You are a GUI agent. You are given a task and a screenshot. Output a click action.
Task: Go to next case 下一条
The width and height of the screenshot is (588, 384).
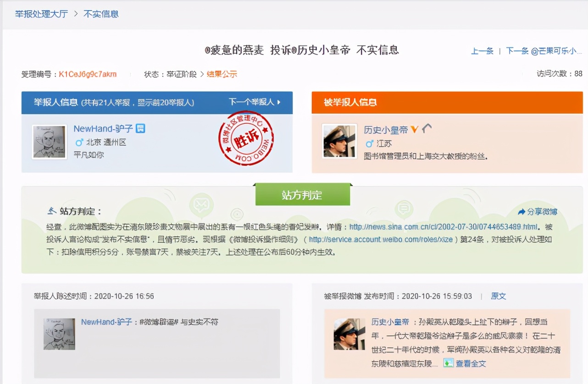point(517,51)
